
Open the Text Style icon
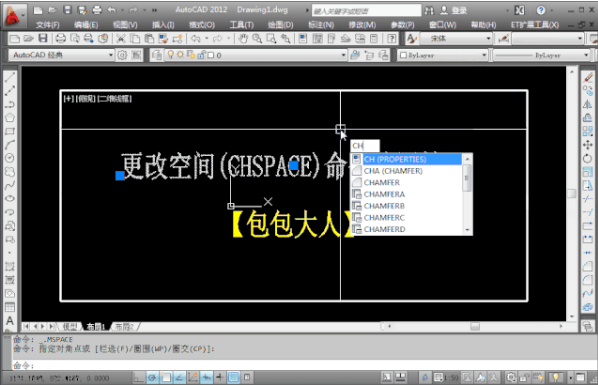[411, 39]
